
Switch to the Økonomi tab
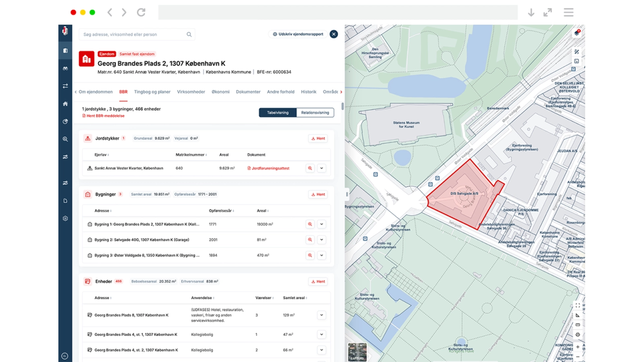tap(221, 92)
